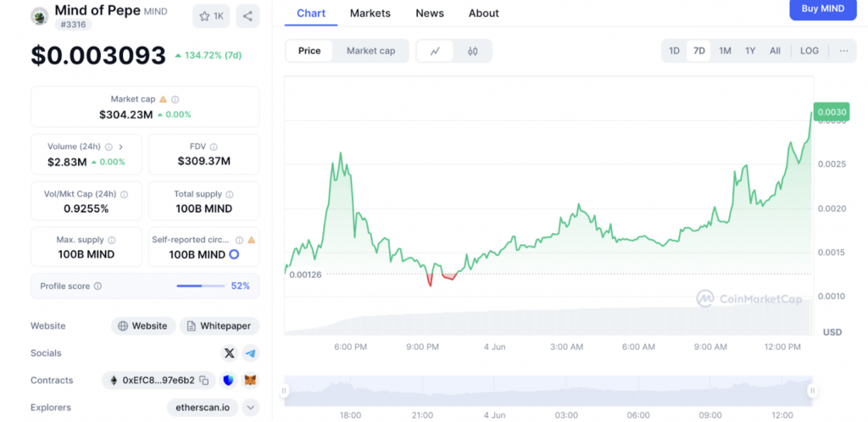
Task: Select the Market cap chart toggle
Action: (371, 51)
